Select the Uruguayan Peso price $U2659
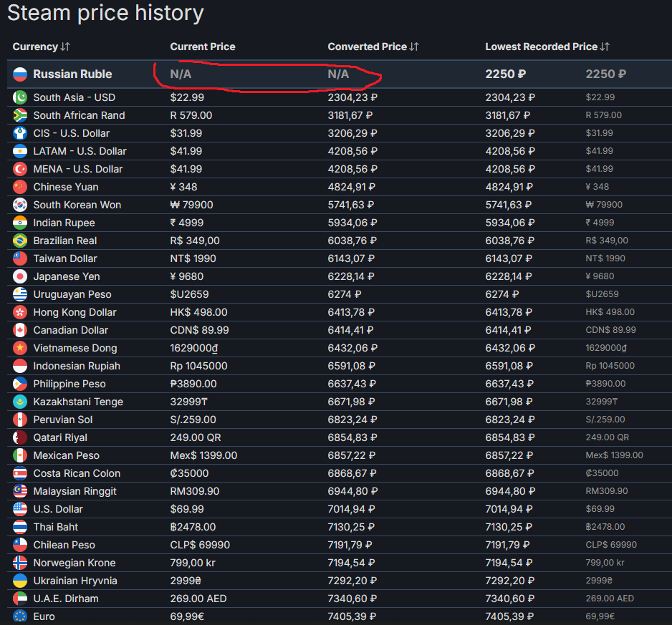 click(189, 294)
